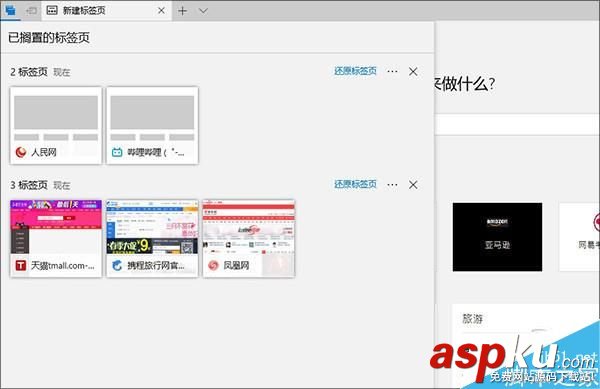Open the 人民网 set-aside tab
Viewport: 600px width, 389px height.
click(56, 125)
